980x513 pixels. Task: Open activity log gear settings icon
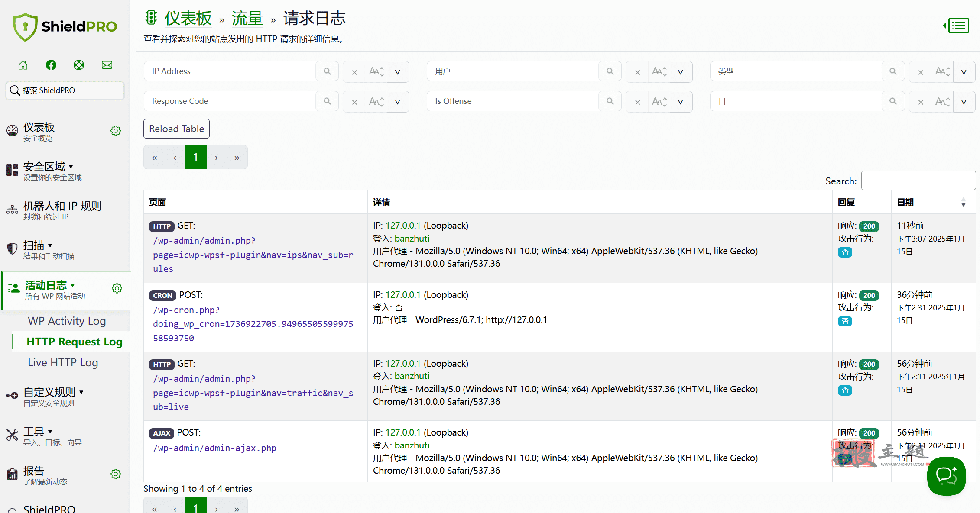(x=117, y=288)
